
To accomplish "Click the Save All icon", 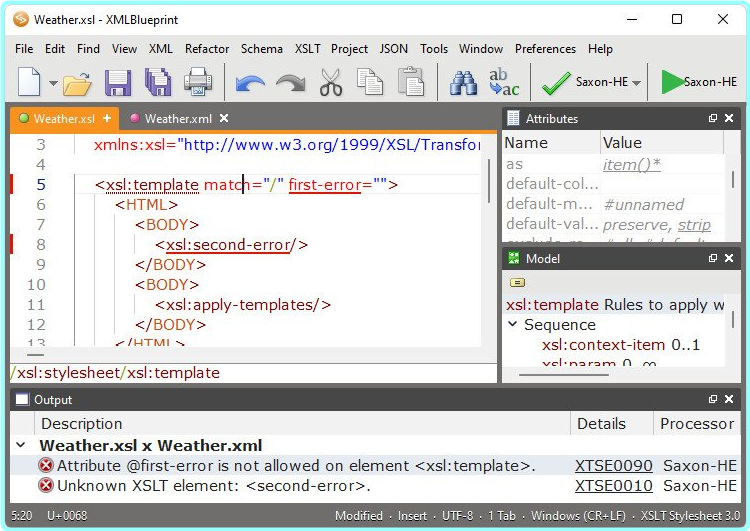I will click(157, 82).
